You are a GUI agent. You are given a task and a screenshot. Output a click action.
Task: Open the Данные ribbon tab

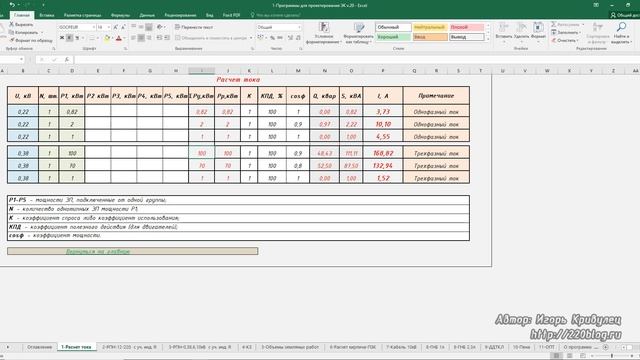click(147, 15)
